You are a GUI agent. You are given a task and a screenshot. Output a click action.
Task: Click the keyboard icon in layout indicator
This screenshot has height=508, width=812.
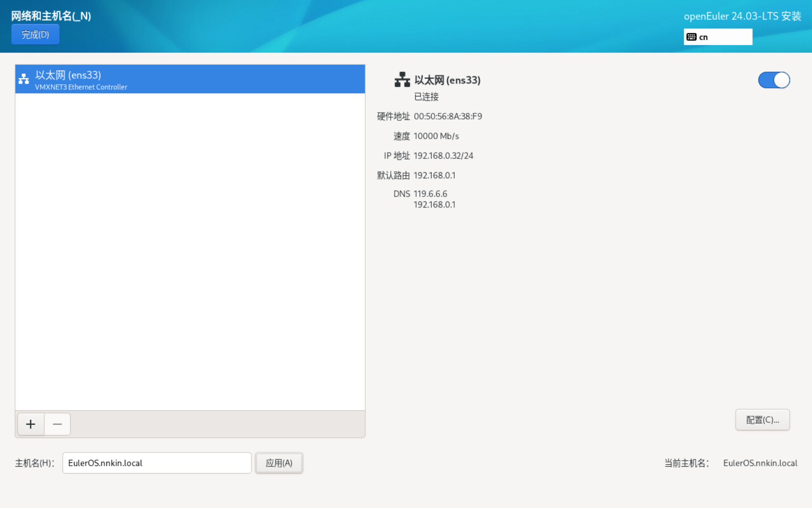[x=691, y=37]
